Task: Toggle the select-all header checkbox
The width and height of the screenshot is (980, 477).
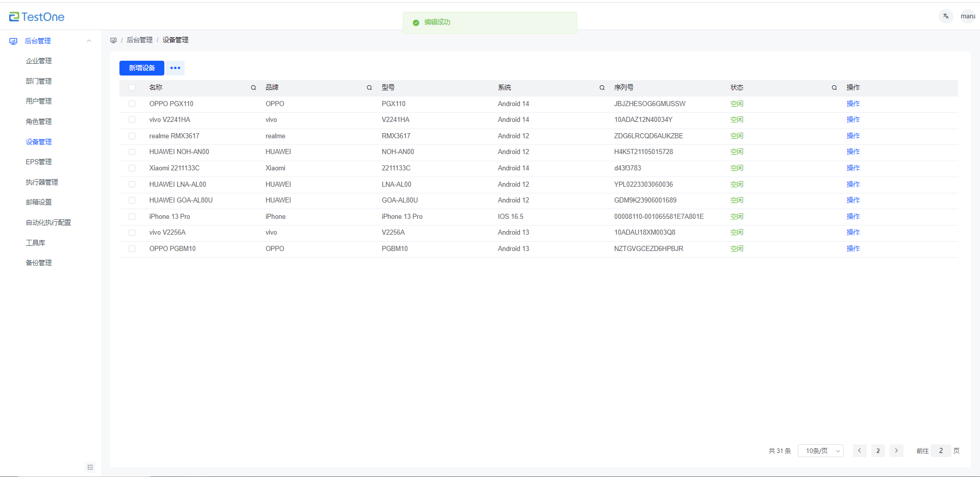Action: tap(132, 88)
